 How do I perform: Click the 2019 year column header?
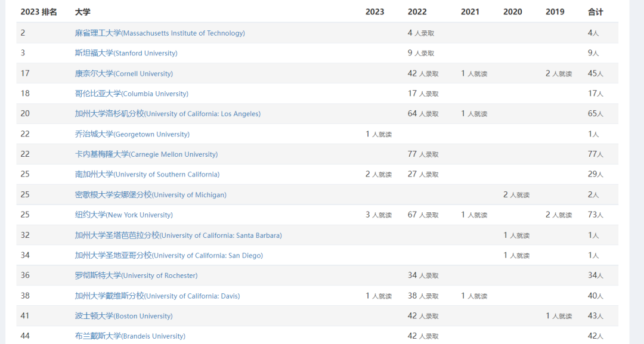(555, 12)
